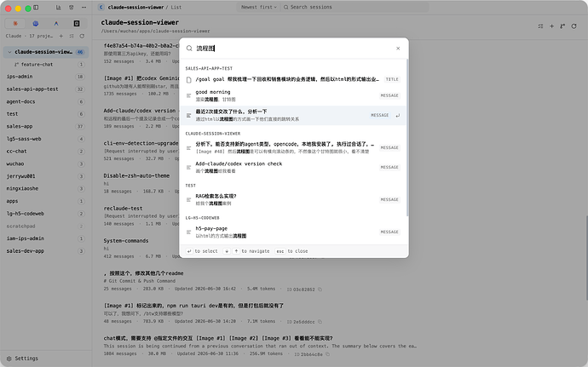Viewport: 588px width, 367px height.
Task: Select the sales-dev-app project
Action: 46,251
